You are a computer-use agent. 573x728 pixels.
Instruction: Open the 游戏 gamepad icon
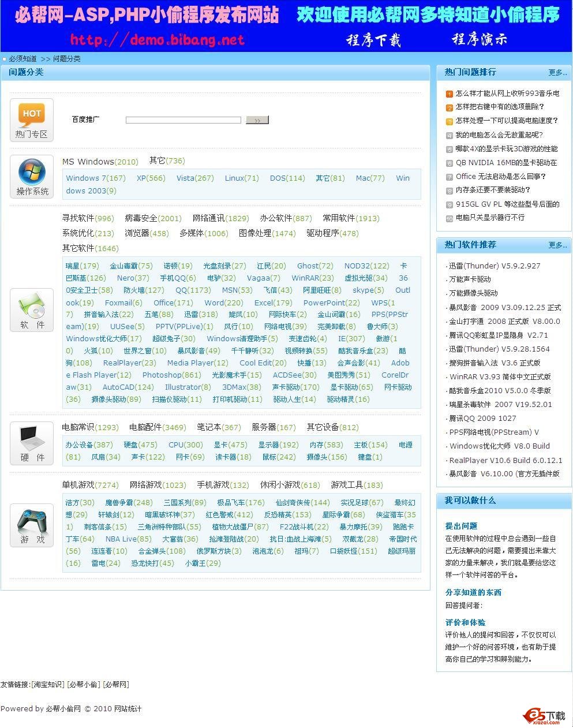pyautogui.click(x=32, y=525)
